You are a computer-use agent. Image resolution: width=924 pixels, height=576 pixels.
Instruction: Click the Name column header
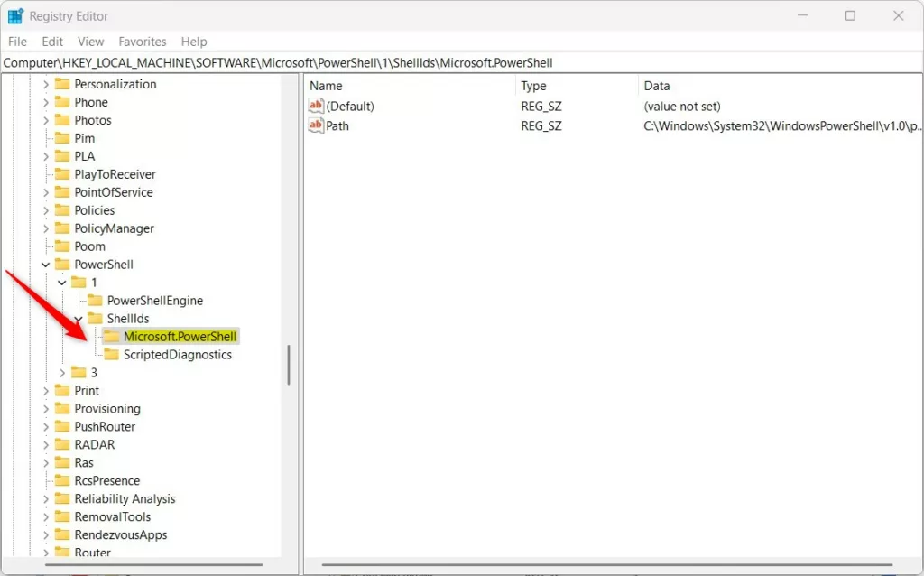(325, 85)
